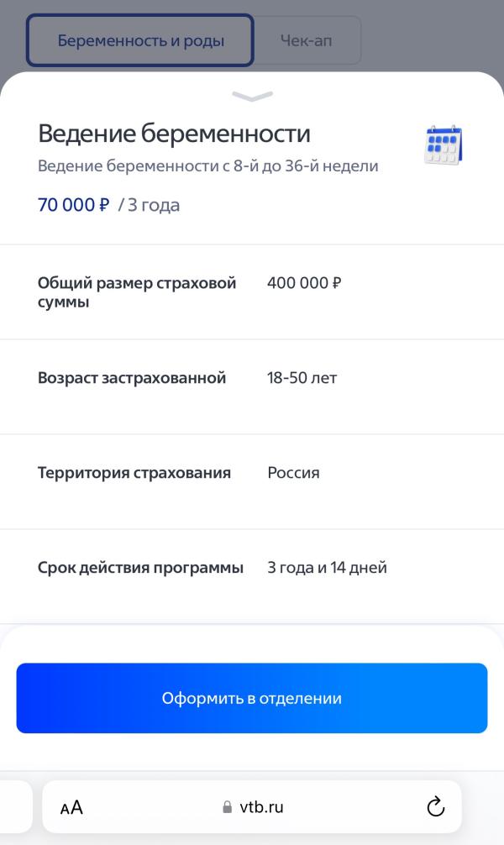Select the Территория страхования row label
Image resolution: width=504 pixels, height=845 pixels.
coord(134,473)
